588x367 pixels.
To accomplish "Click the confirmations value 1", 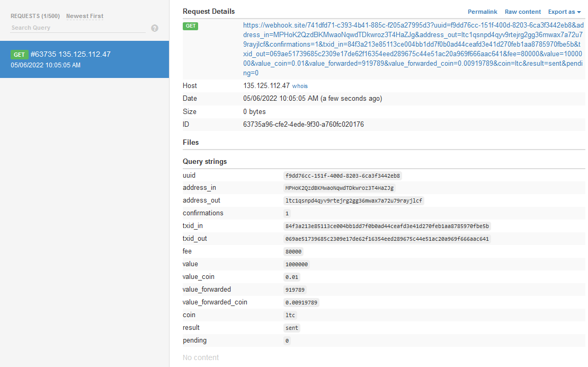I will coord(287,214).
